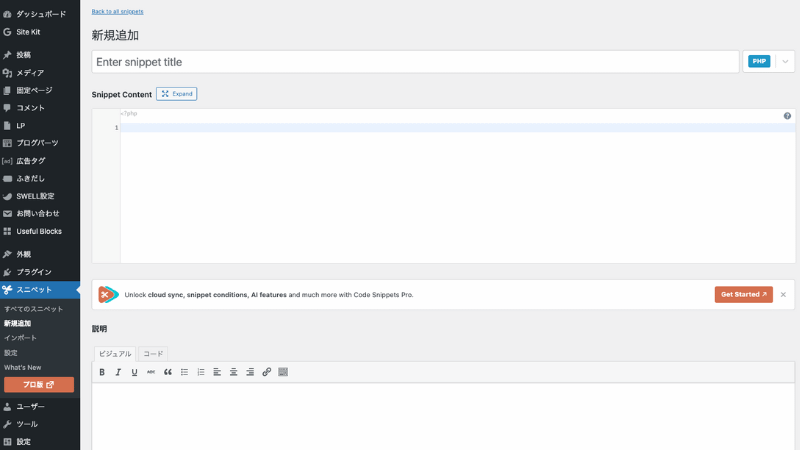Open LP menu item
The height and width of the screenshot is (450, 800).
[x=40, y=126]
